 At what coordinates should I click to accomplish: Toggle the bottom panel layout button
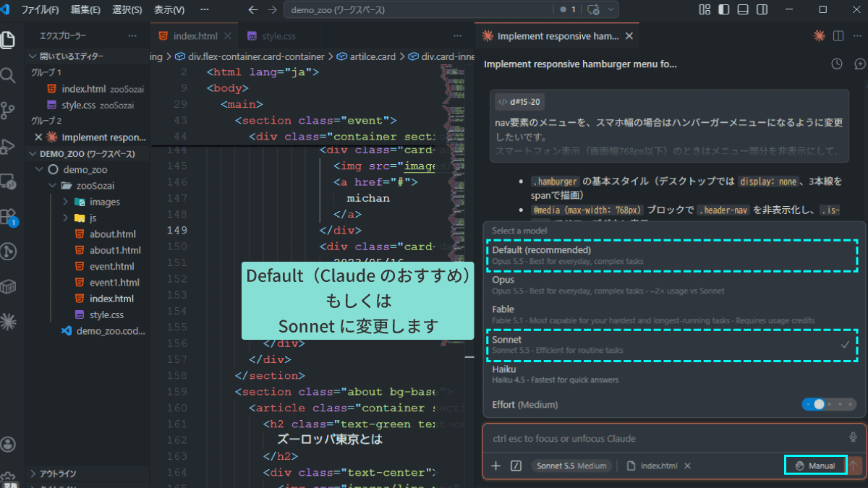click(x=743, y=10)
